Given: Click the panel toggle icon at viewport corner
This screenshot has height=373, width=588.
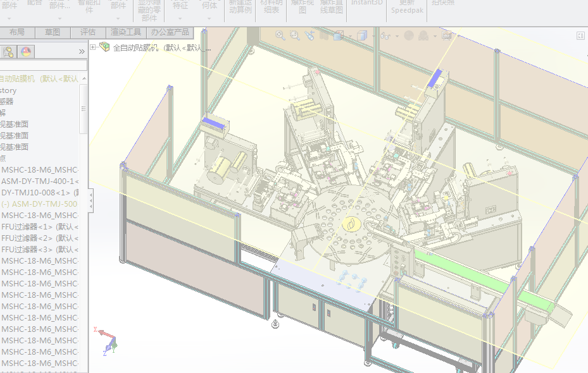Looking at the screenshot, I should click(580, 35).
